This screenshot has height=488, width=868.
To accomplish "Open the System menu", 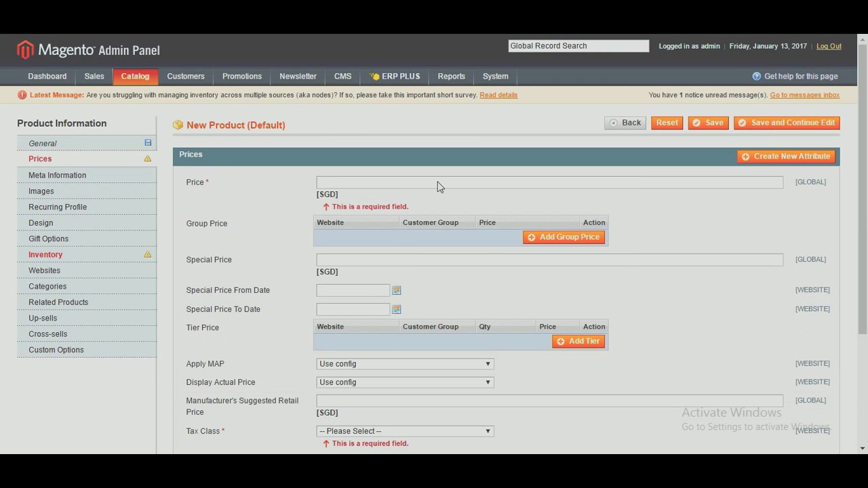I will point(496,77).
